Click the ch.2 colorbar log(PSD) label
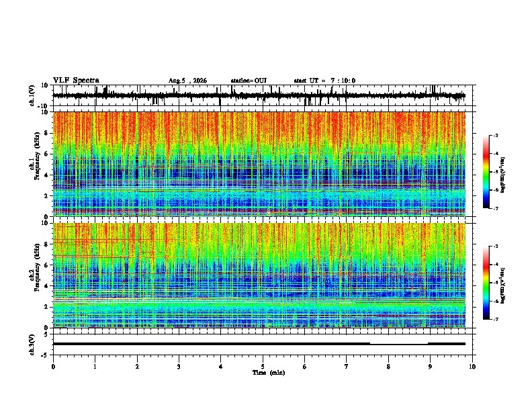Image resolution: width=532 pixels, height=411 pixels. pyautogui.click(x=503, y=285)
